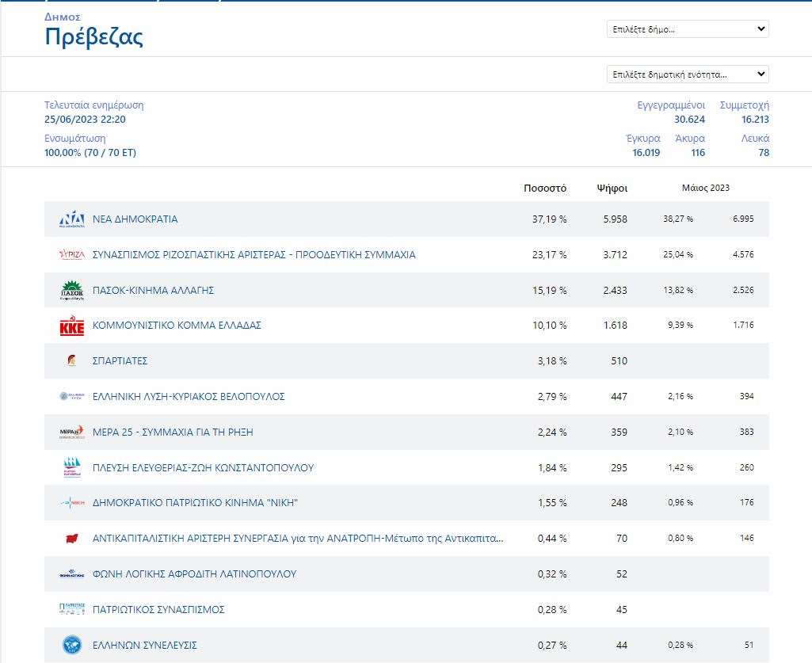This screenshot has width=812, height=663.
Task: Click the red ΑΝΤΑΡΣΥΑ party logo
Action: [72, 538]
